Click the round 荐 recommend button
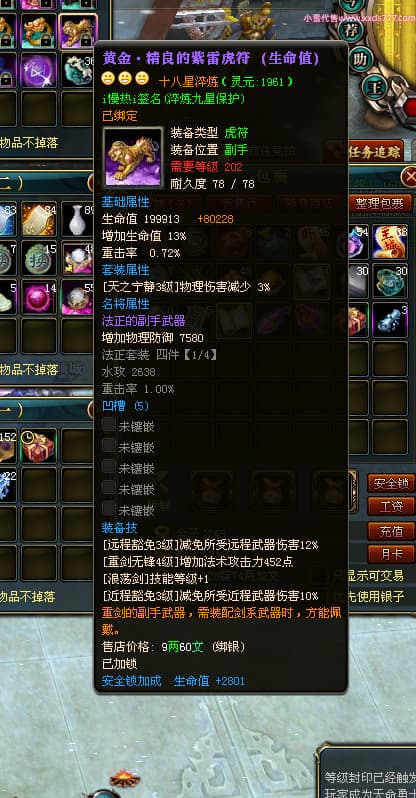Viewport: 416px width, 798px height. pos(351,30)
